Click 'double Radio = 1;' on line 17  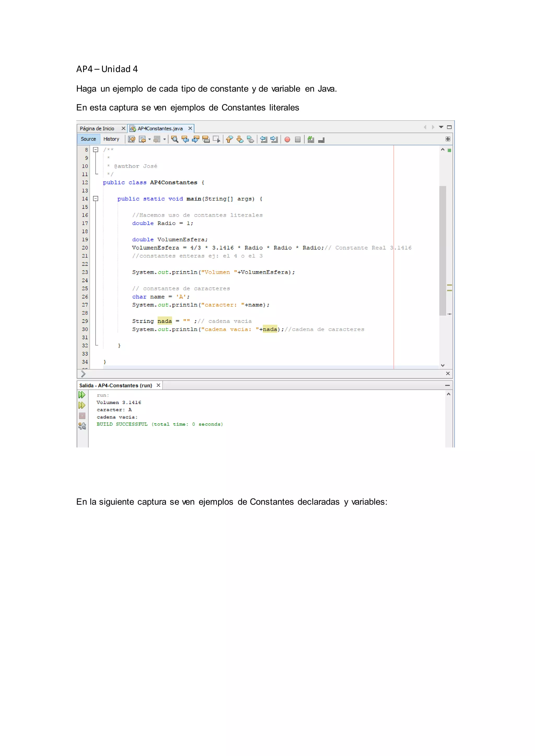tap(163, 223)
